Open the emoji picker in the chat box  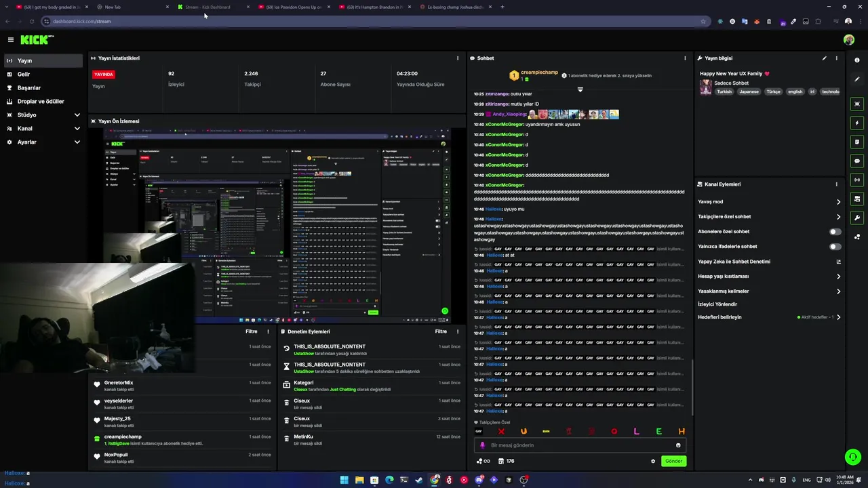pyautogui.click(x=678, y=445)
